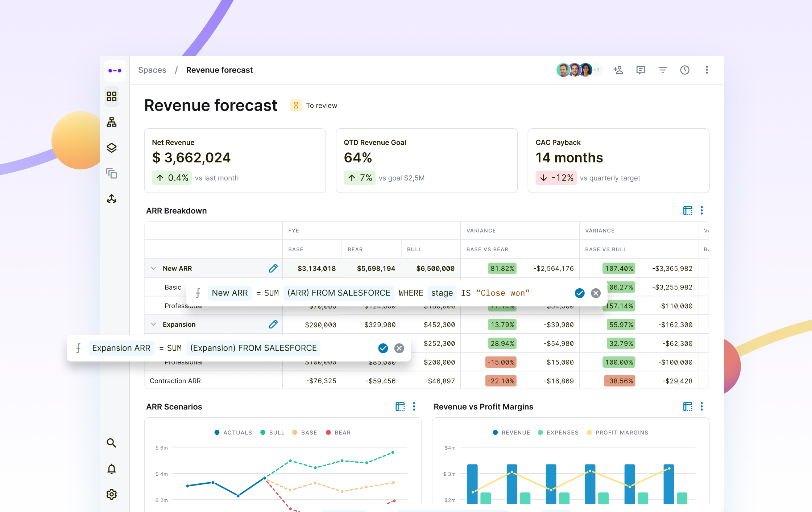Open the comments icon in top bar

pos(641,70)
